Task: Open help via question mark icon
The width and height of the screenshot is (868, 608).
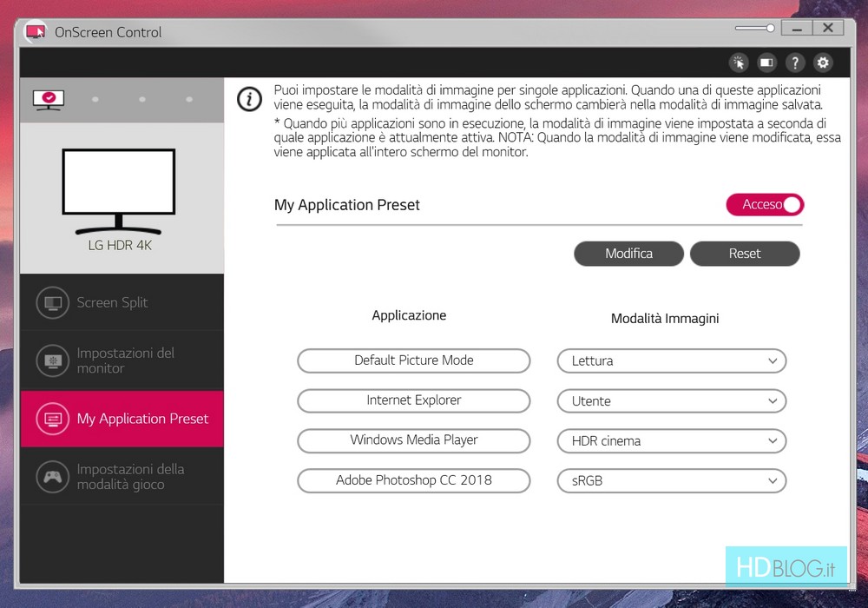Action: coord(795,63)
